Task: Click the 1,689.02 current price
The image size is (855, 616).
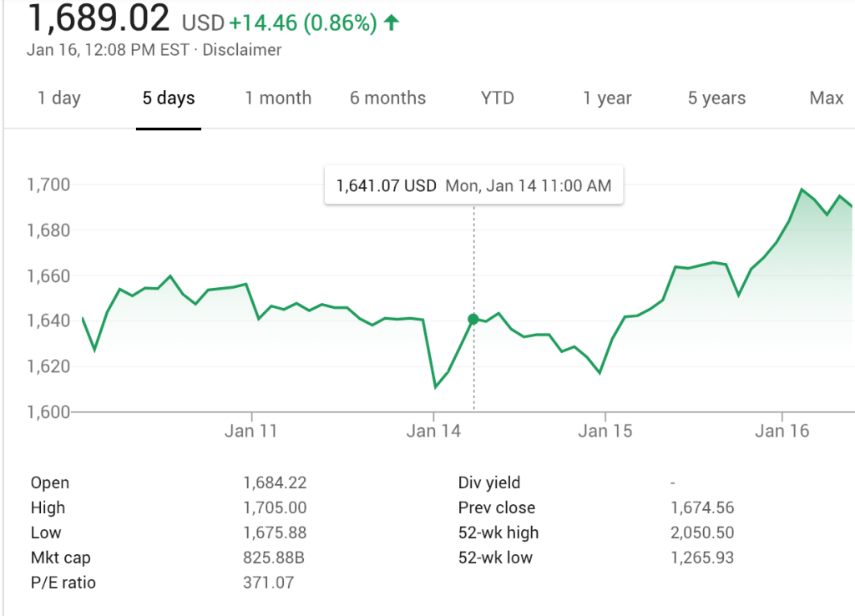Action: point(99,18)
